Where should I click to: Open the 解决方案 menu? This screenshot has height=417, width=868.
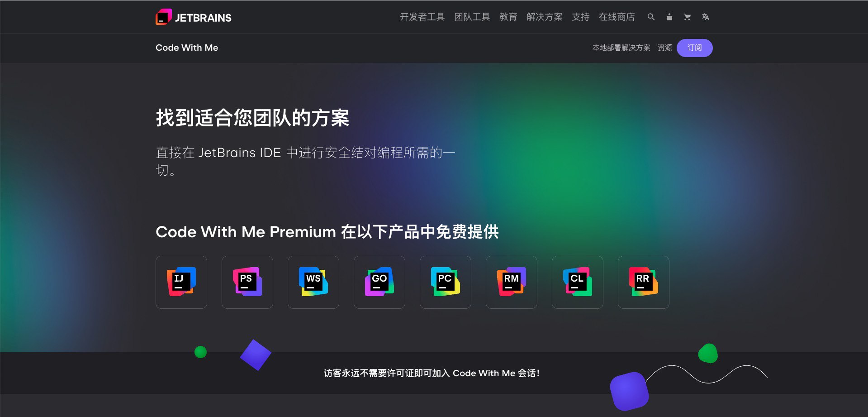pos(545,17)
